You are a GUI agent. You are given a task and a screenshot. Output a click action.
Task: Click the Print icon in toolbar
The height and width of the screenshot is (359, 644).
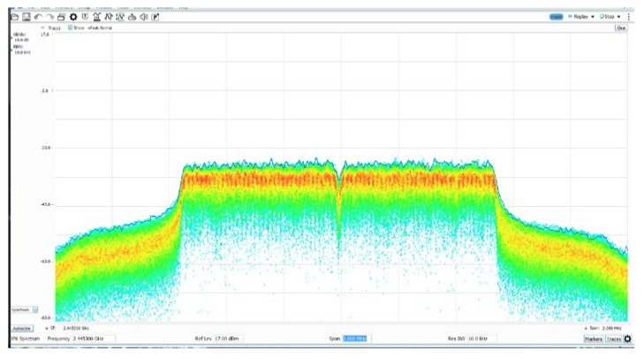[61, 17]
